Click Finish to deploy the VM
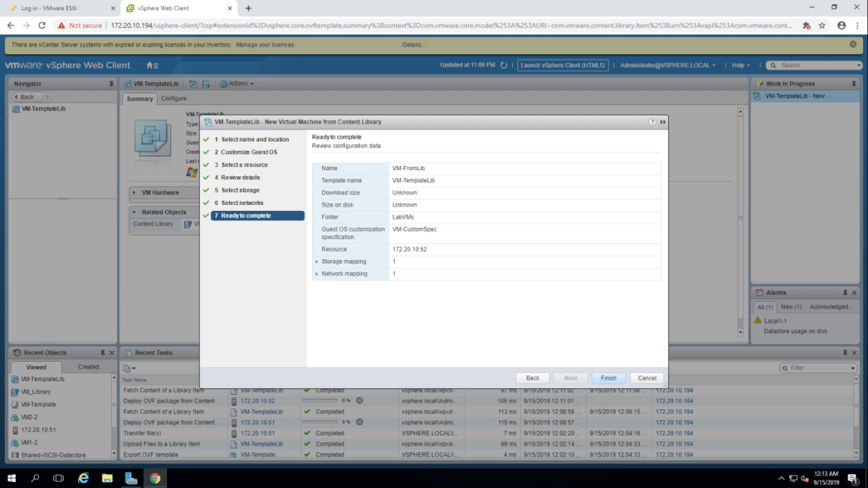Screen dimensions: 868x488 pyautogui.click(x=608, y=378)
